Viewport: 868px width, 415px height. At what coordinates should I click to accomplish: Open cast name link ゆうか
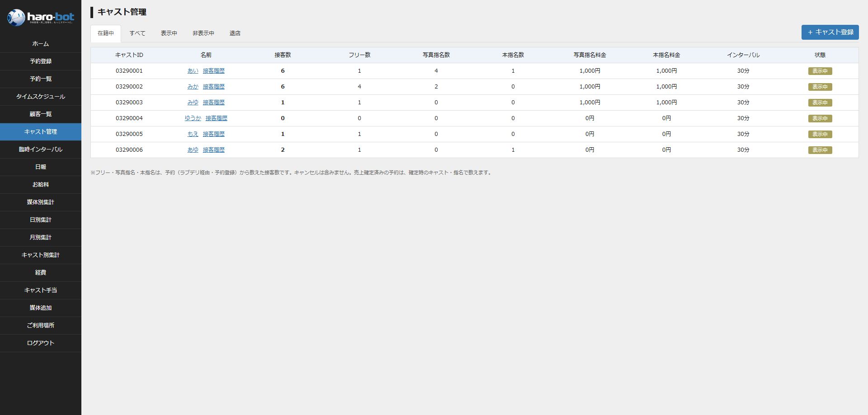pyautogui.click(x=193, y=118)
